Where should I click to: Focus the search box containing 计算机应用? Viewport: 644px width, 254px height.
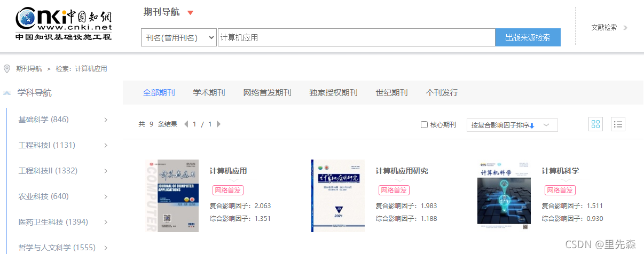357,37
